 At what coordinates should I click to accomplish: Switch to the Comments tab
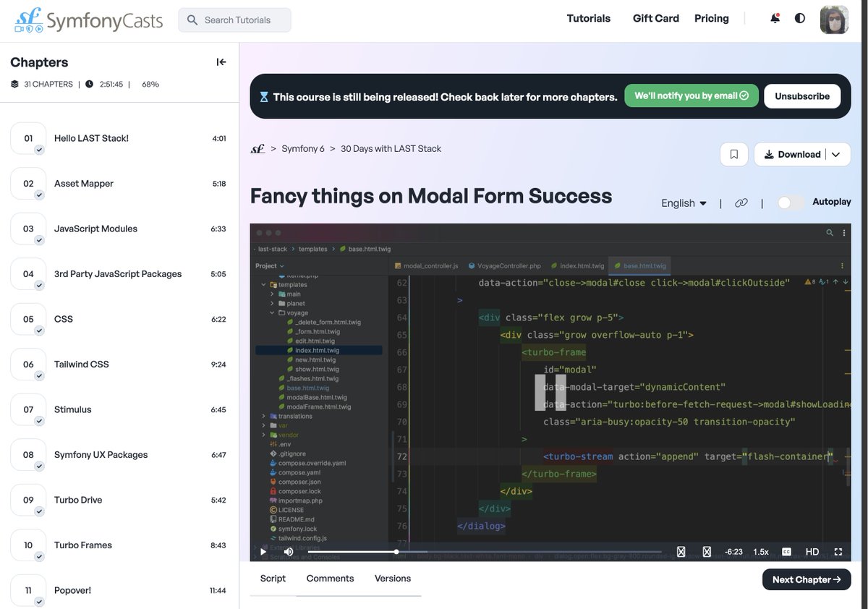330,579
